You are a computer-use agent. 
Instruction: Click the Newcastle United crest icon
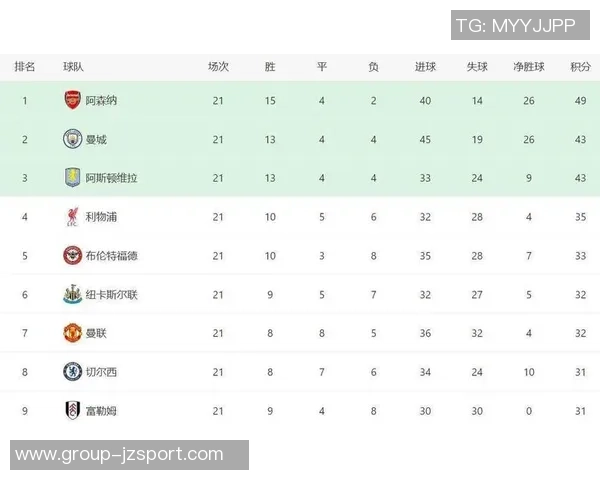(72, 294)
